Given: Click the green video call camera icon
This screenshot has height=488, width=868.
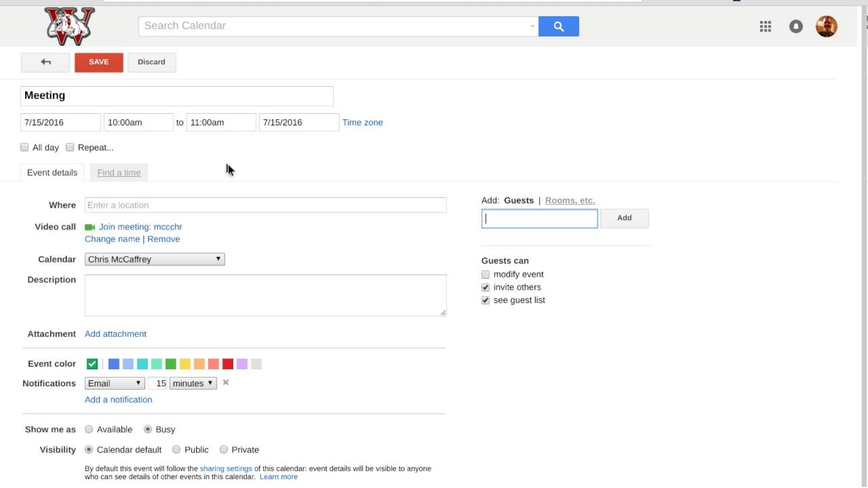Looking at the screenshot, I should tap(90, 227).
